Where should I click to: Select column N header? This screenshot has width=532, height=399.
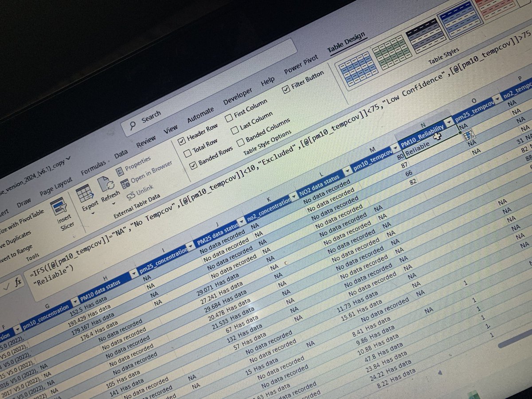pos(422,125)
